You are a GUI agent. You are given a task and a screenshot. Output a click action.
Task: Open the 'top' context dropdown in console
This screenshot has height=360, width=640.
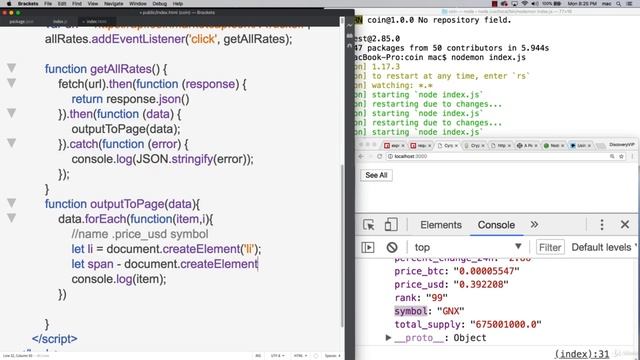pyautogui.click(x=468, y=247)
